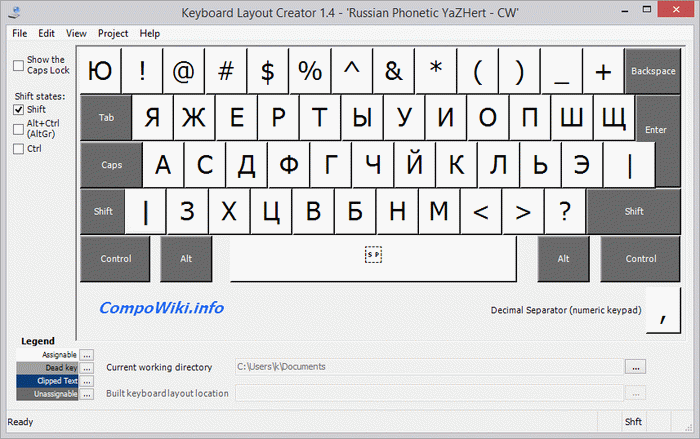Select the @ symbol key

click(184, 71)
